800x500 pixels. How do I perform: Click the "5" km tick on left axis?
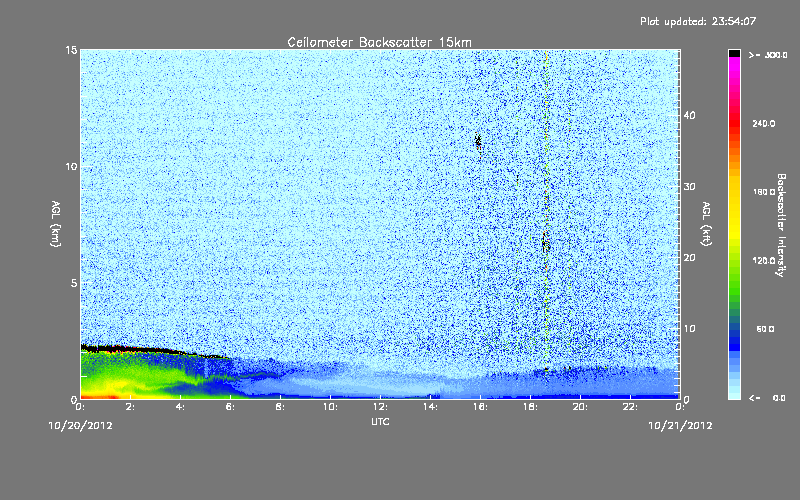coord(74,283)
